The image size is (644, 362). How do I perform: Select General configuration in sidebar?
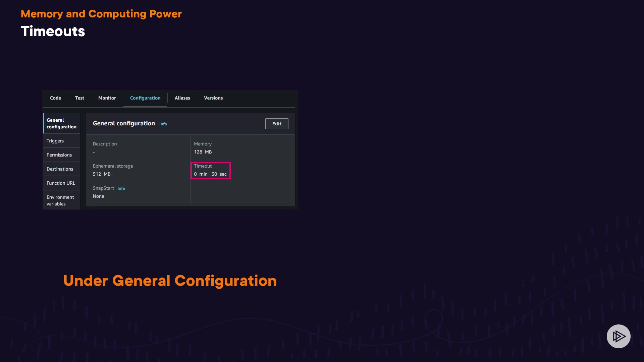[61, 123]
